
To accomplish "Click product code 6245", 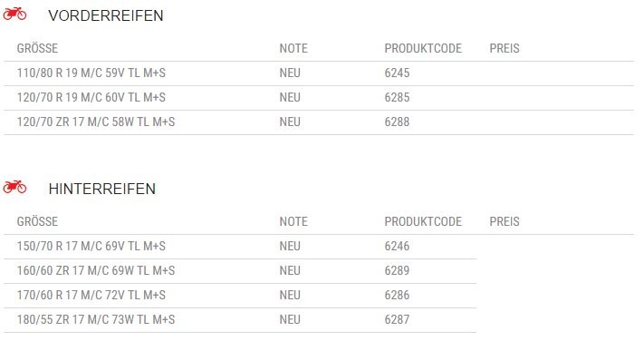I will (397, 73).
